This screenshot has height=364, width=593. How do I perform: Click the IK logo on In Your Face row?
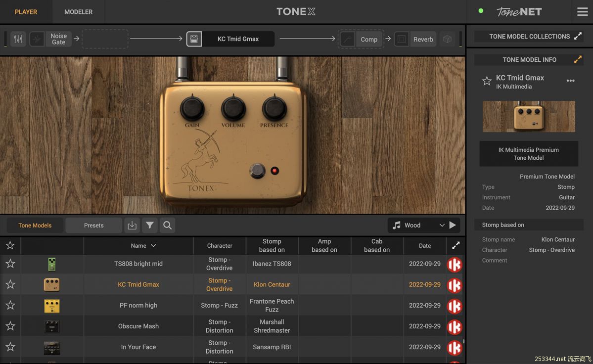point(455,348)
